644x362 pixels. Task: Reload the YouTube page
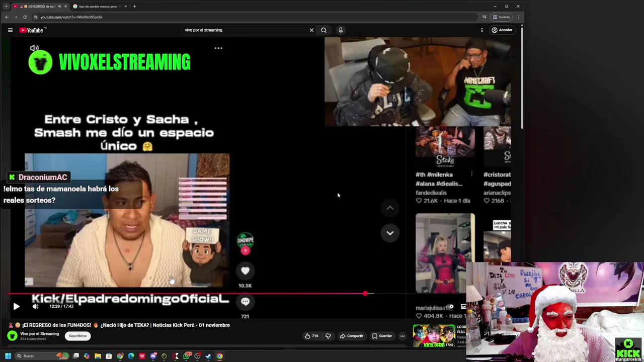click(x=25, y=17)
